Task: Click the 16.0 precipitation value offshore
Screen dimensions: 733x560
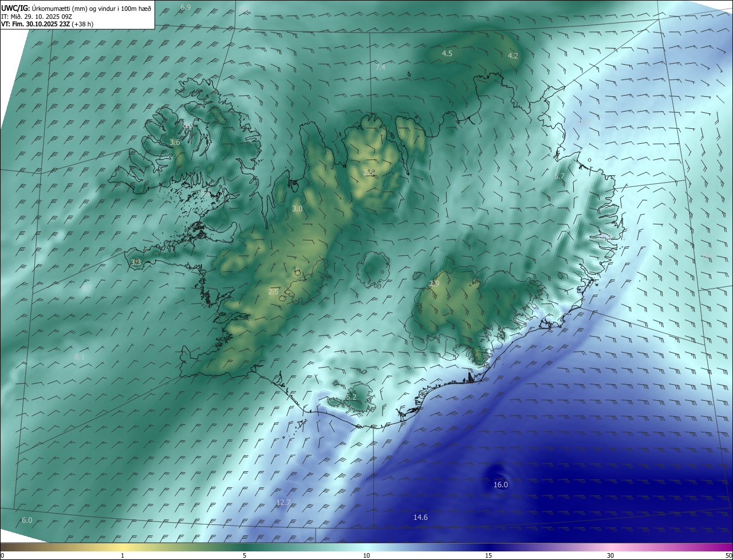Action: click(x=501, y=485)
